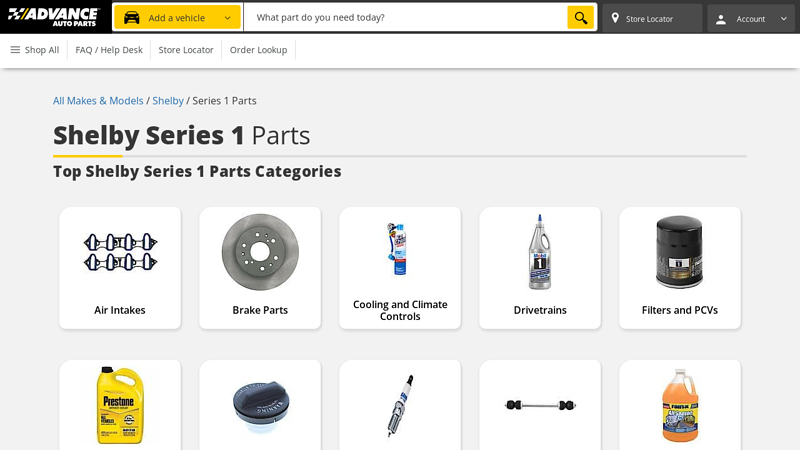The width and height of the screenshot is (800, 450).
Task: Select the Filters and PCVs oil filter image
Action: pyautogui.click(x=680, y=252)
